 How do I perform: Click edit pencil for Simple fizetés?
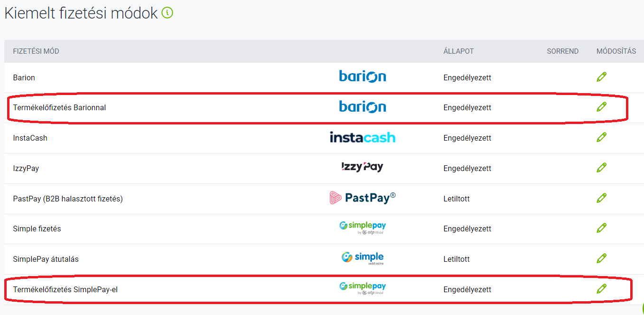coord(602,228)
